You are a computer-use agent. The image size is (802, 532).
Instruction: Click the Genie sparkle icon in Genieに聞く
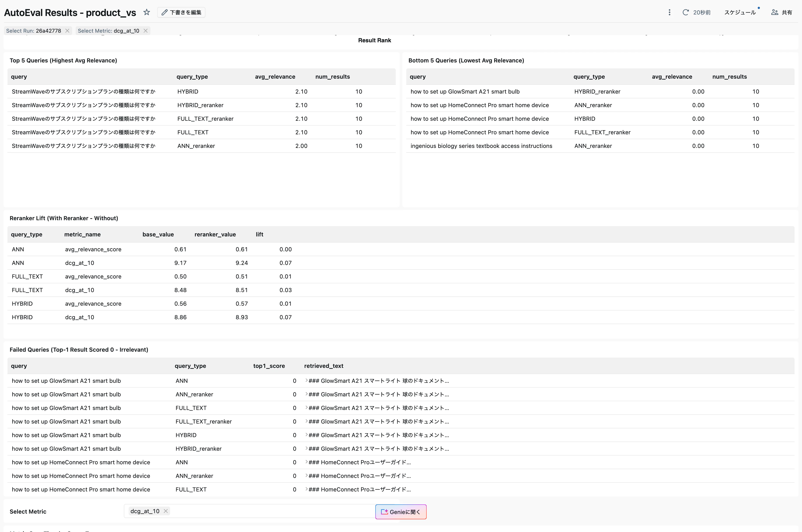[x=385, y=512]
